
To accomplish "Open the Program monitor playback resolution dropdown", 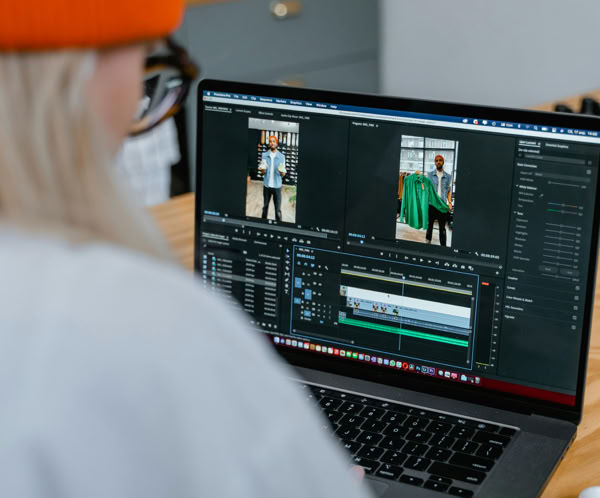I will (462, 251).
